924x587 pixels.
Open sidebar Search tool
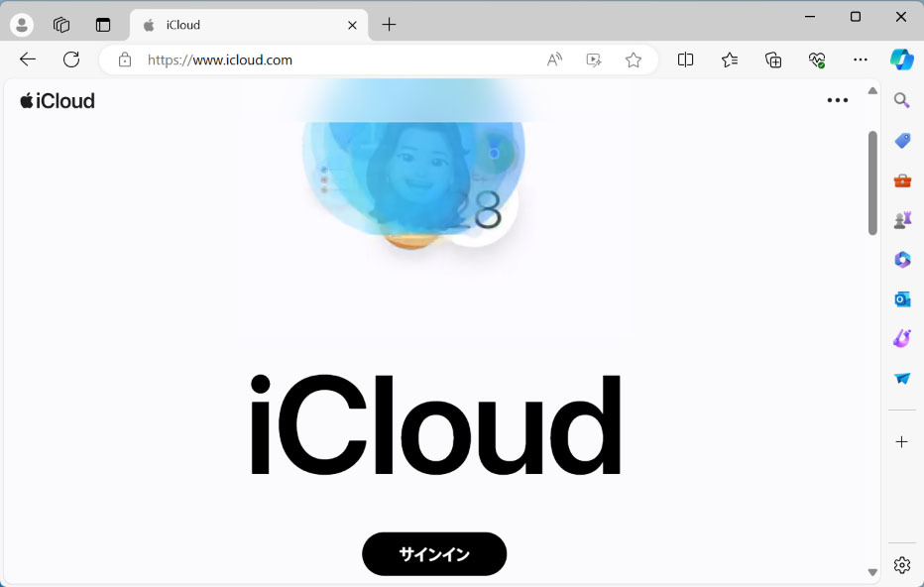[901, 100]
